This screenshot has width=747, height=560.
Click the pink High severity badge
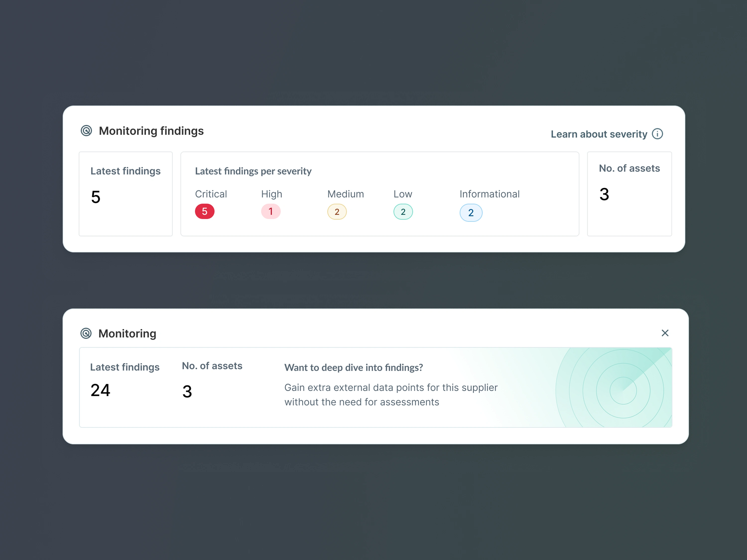pyautogui.click(x=270, y=211)
